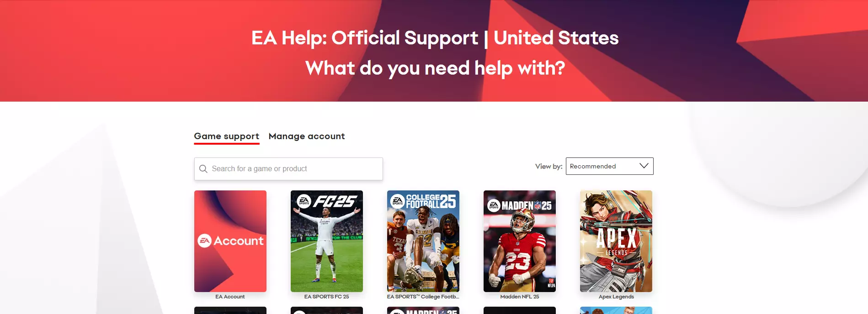Select the EA SPORTS FC 25 cover tile

click(x=327, y=241)
